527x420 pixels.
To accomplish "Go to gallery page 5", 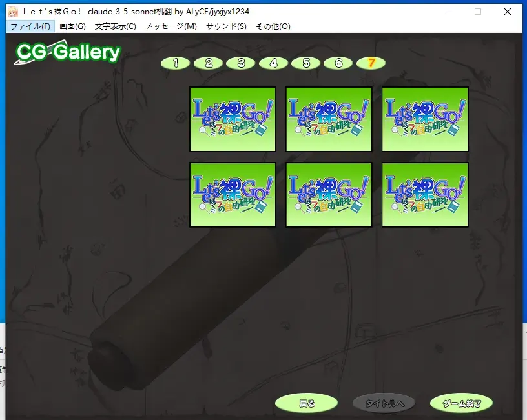I will [306, 63].
